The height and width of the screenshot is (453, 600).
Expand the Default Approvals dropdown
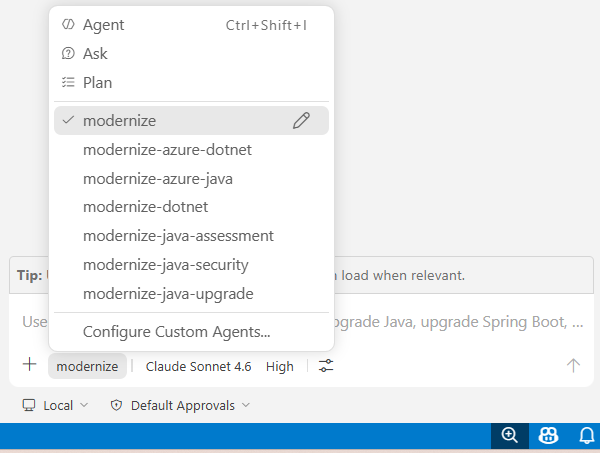click(180, 405)
